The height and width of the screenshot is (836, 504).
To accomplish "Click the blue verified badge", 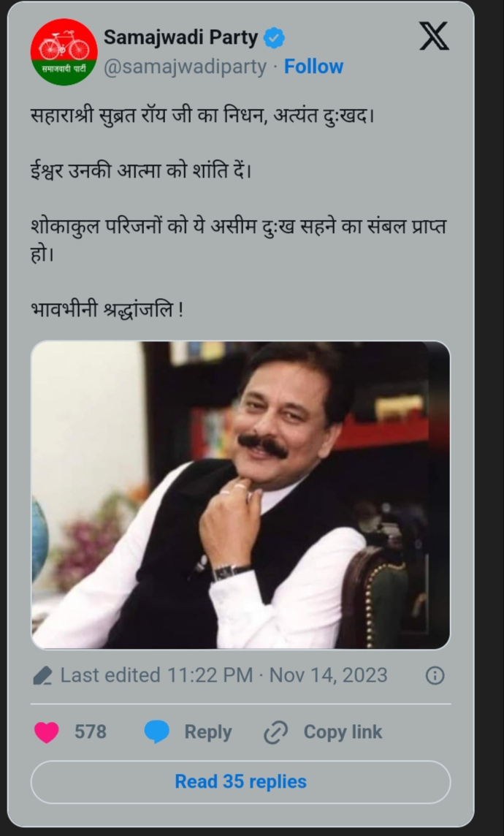I will [x=275, y=39].
